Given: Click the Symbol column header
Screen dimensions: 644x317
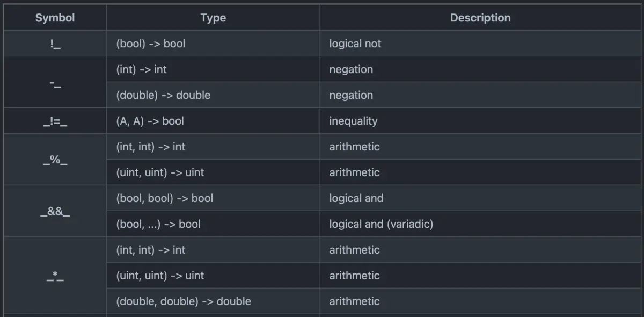Looking at the screenshot, I should (x=55, y=18).
